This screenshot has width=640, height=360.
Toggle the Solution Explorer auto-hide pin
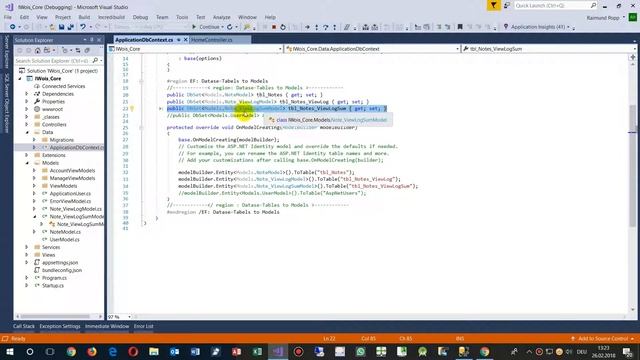click(92, 40)
